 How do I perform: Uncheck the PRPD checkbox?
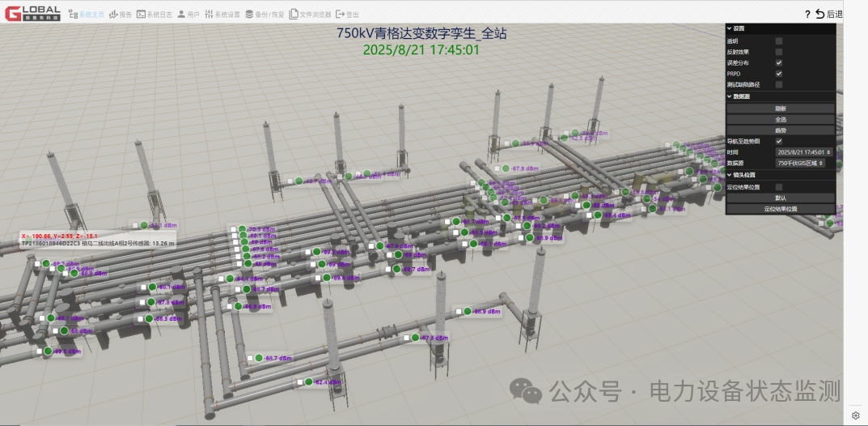coord(779,73)
